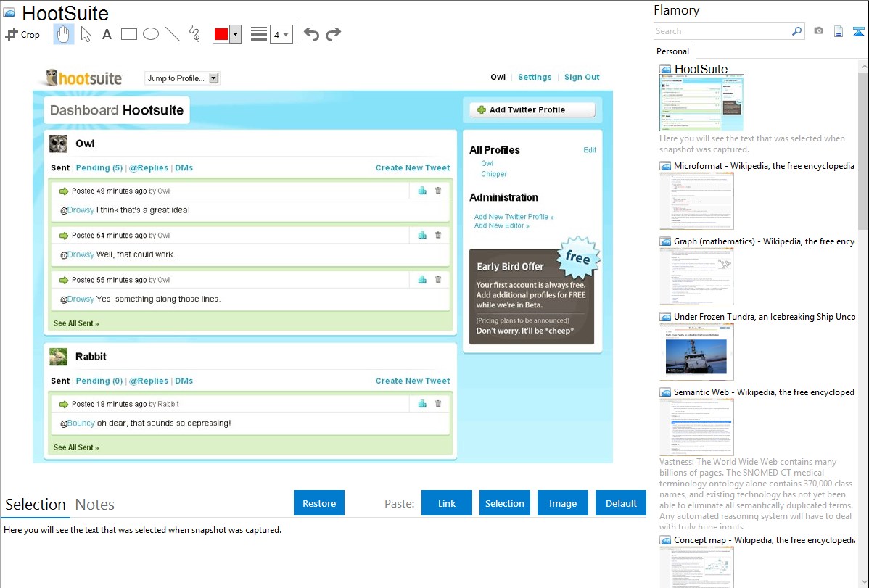This screenshot has width=869, height=588.
Task: Open the Settings link
Action: 535,77
